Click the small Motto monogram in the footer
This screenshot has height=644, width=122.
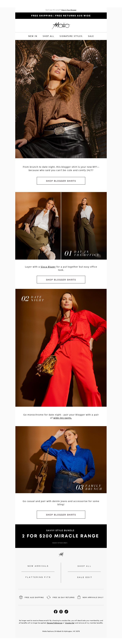[61, 554]
